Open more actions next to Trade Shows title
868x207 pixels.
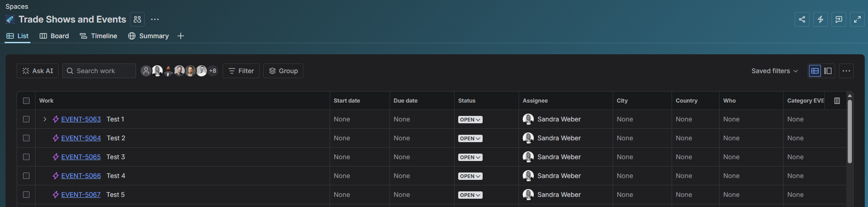click(x=155, y=19)
